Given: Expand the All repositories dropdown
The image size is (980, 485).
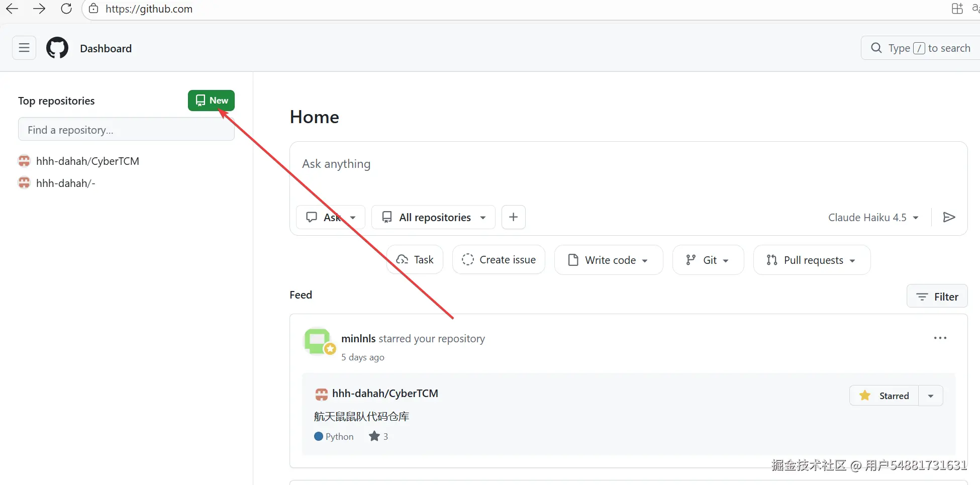Looking at the screenshot, I should click(433, 217).
